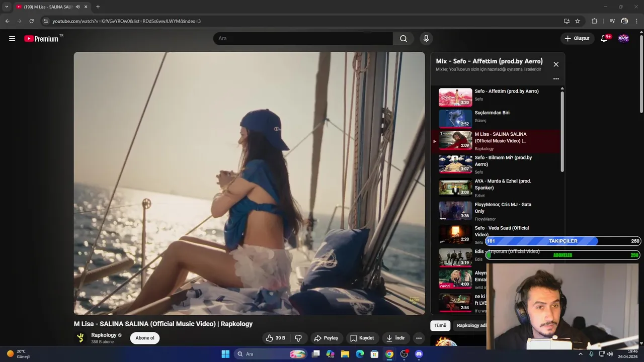Click the main video player
644x362 pixels.
point(249,183)
